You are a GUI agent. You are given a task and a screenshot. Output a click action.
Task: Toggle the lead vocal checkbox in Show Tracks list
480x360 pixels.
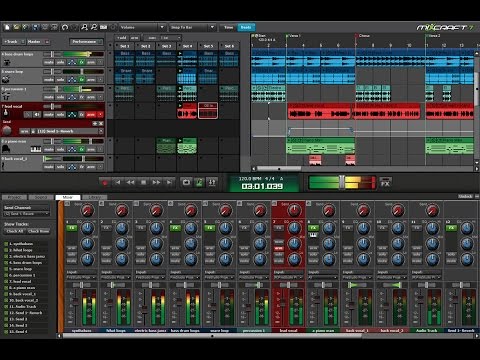pyautogui.click(x=6, y=281)
